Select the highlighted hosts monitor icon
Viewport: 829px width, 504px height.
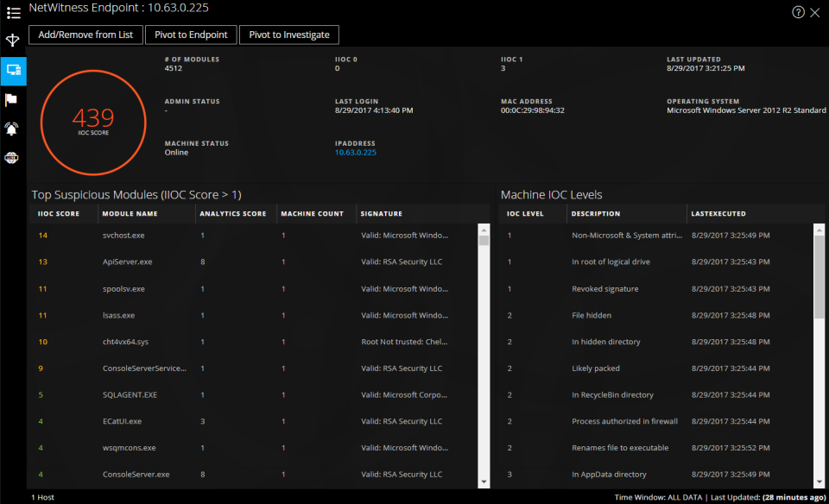pyautogui.click(x=13, y=71)
